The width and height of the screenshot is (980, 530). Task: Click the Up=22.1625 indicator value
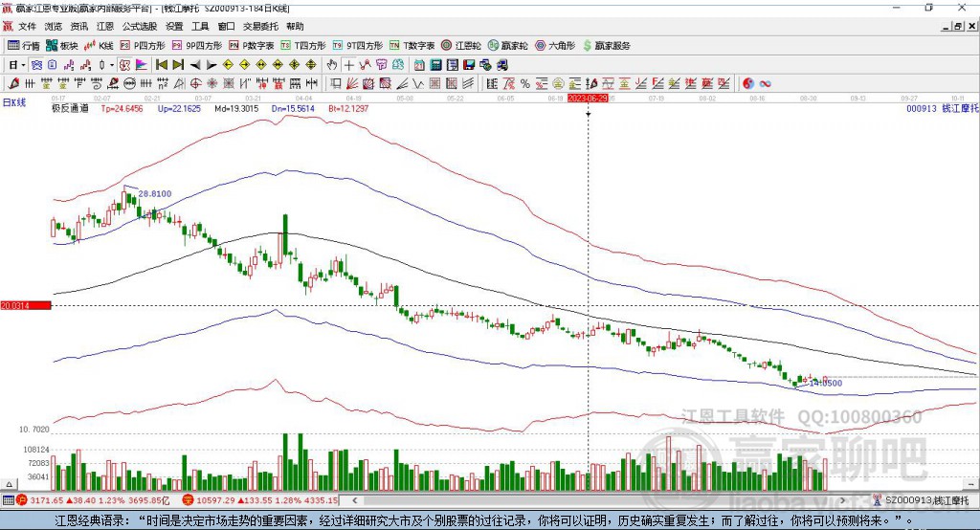[x=179, y=108]
